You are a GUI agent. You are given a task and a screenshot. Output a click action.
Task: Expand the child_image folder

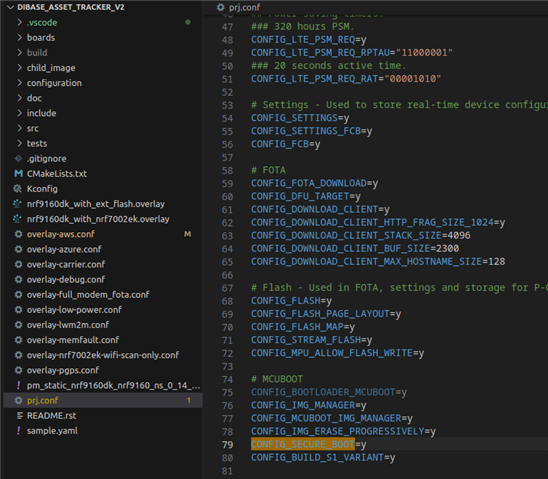tap(20, 67)
